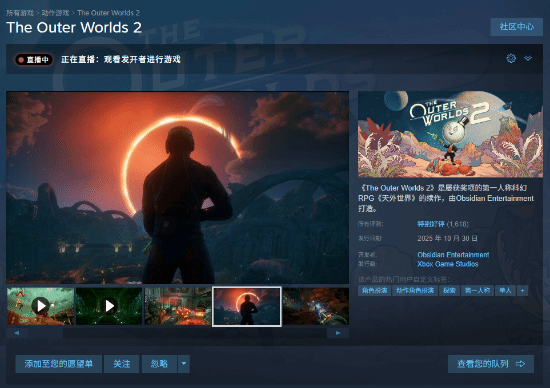Click the 第一人称 tag
Screen dimensions: 550x388
coord(477,290)
